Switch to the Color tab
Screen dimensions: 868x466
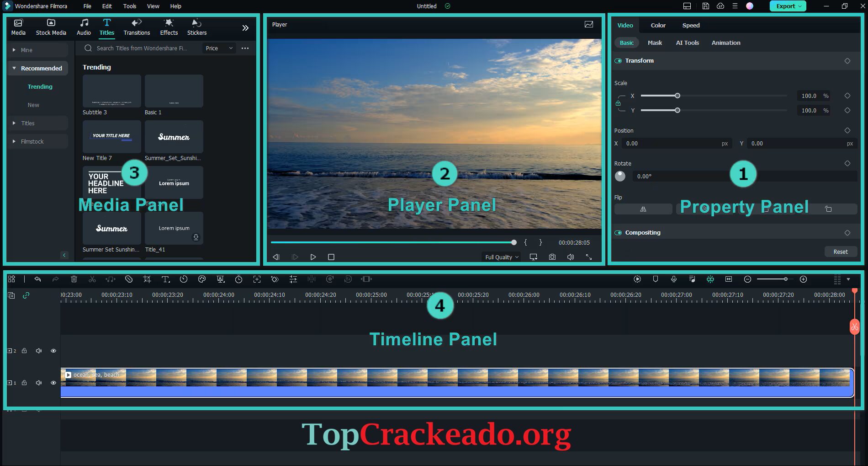[x=658, y=25]
